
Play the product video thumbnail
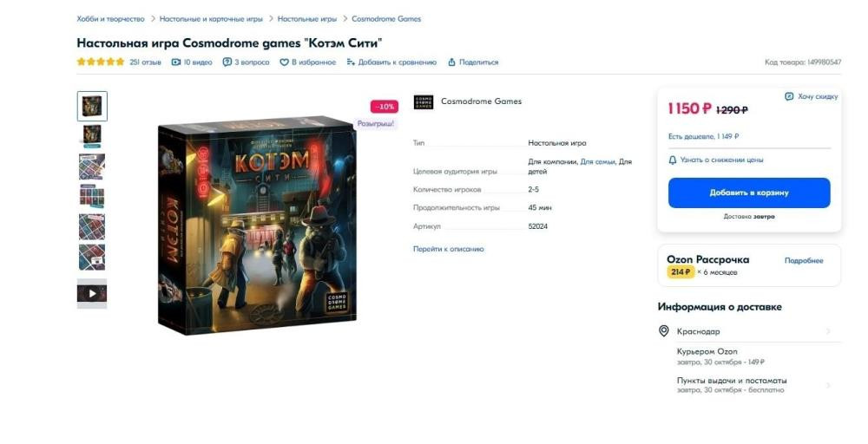coord(92,294)
